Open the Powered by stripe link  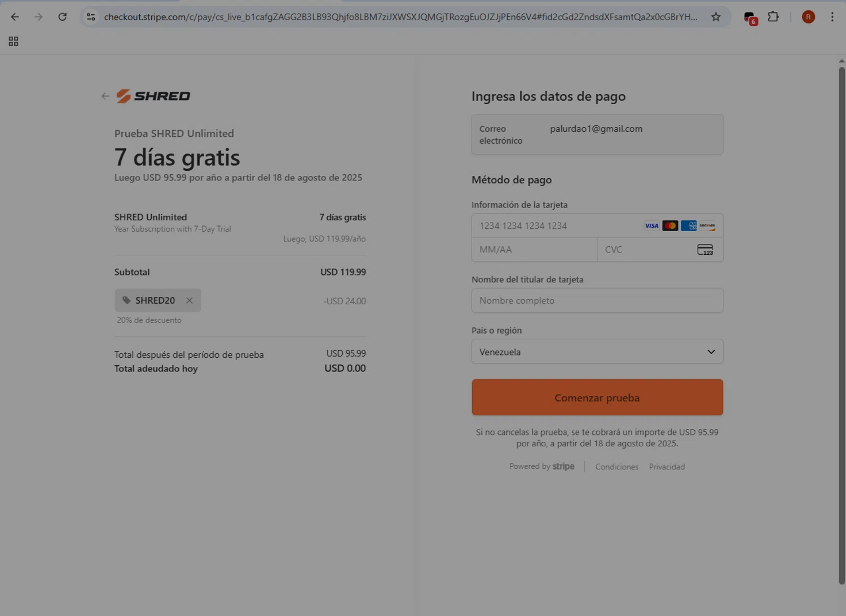(x=541, y=466)
